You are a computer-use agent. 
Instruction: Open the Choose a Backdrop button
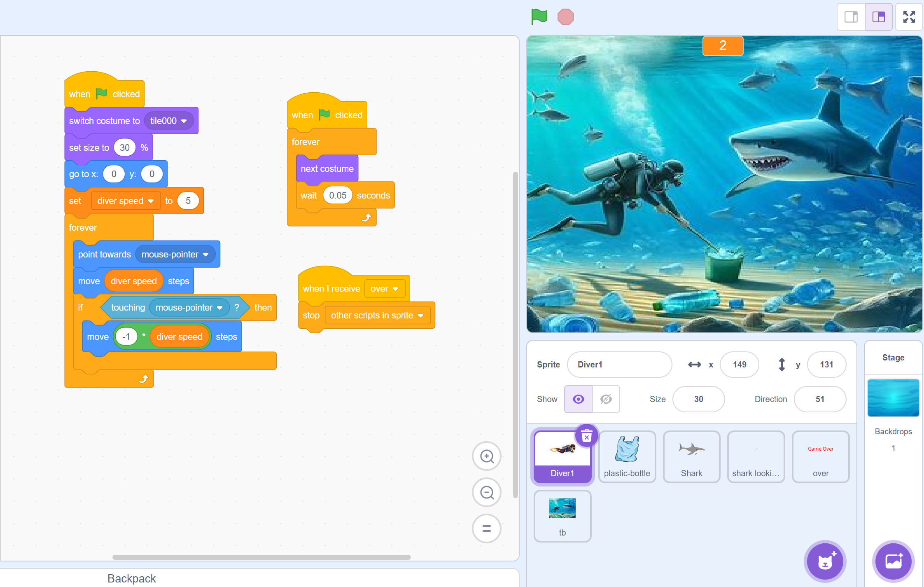click(893, 561)
